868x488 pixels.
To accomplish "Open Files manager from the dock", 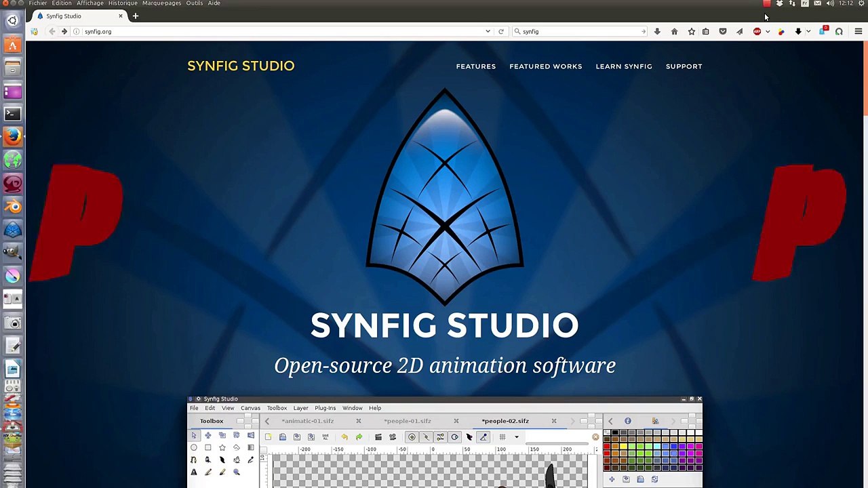I will pyautogui.click(x=12, y=68).
